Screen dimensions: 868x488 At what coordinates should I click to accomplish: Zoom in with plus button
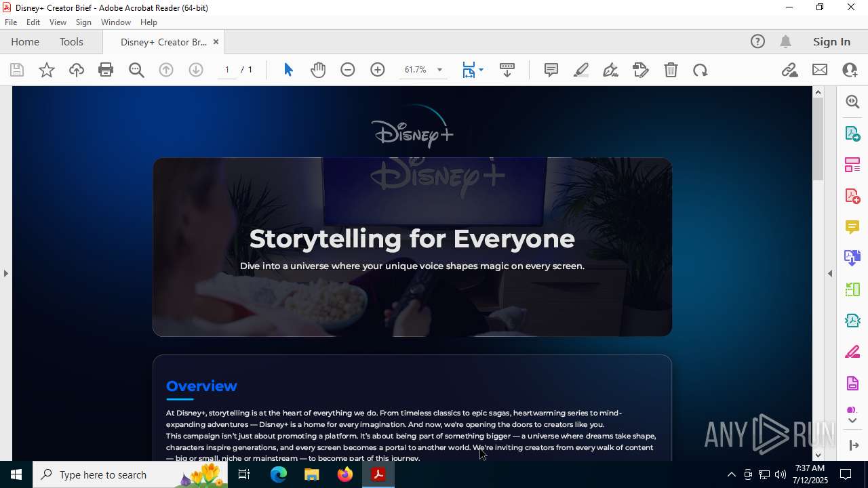coord(378,70)
